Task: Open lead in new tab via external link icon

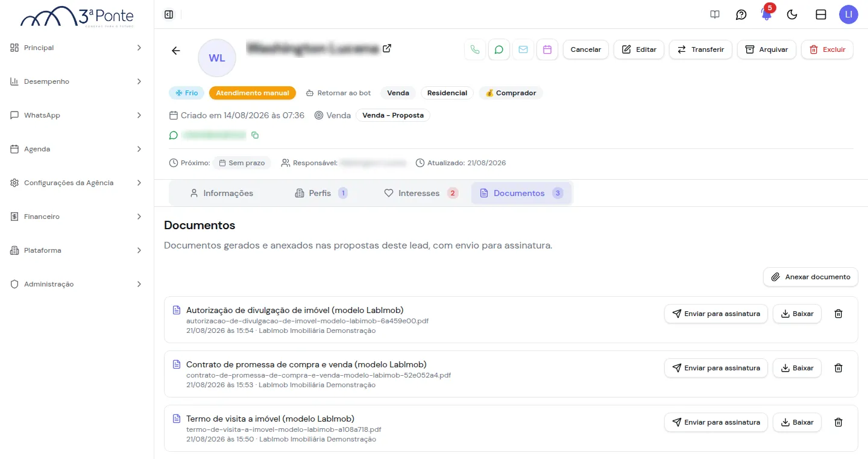Action: click(x=387, y=48)
